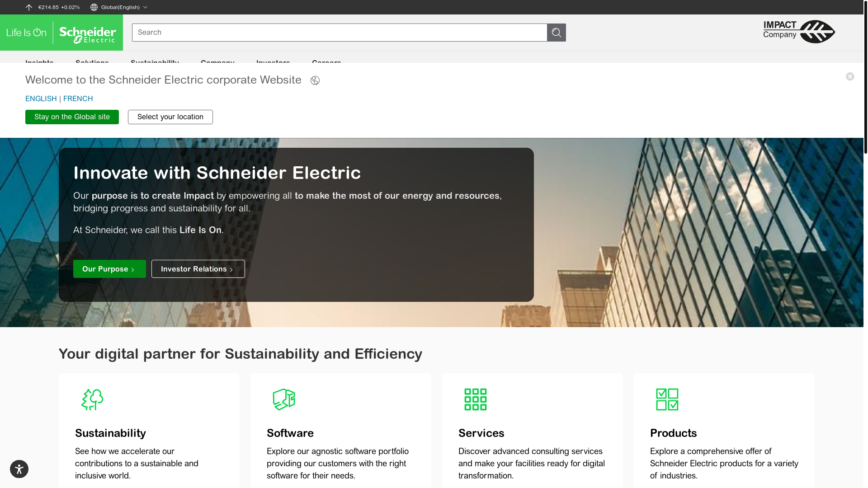Open the Our Purpose button
Screen dimensions: 868x488
[109, 269]
